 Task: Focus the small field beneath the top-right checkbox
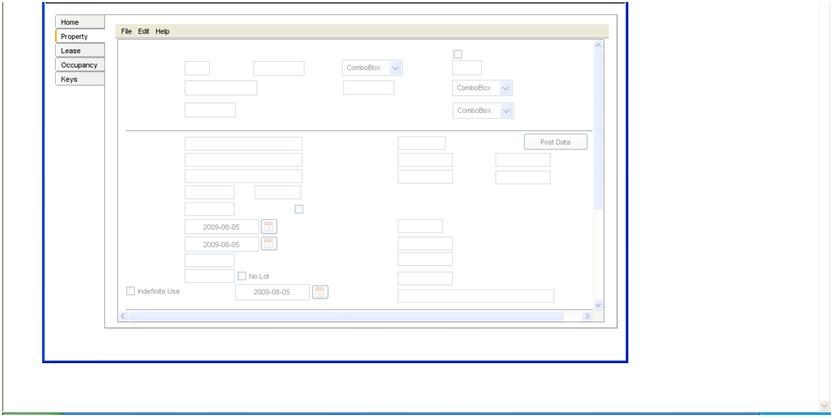click(467, 68)
